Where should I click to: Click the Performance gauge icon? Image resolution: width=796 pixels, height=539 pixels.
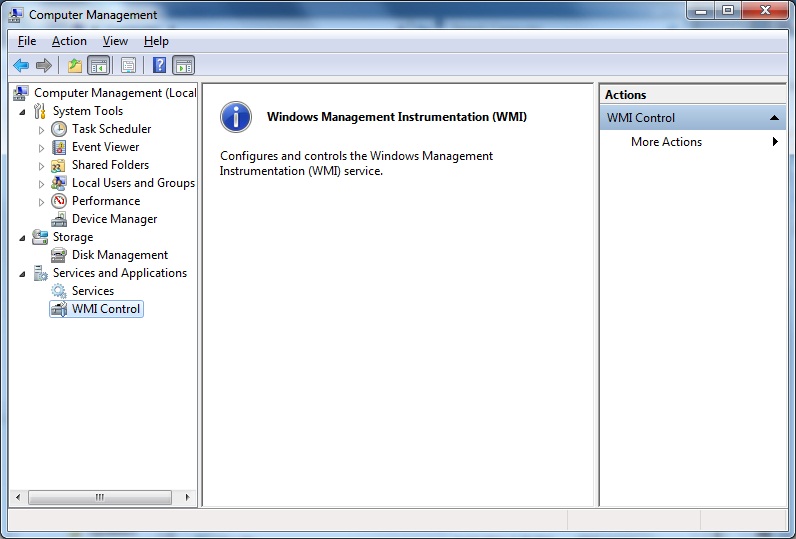59,201
